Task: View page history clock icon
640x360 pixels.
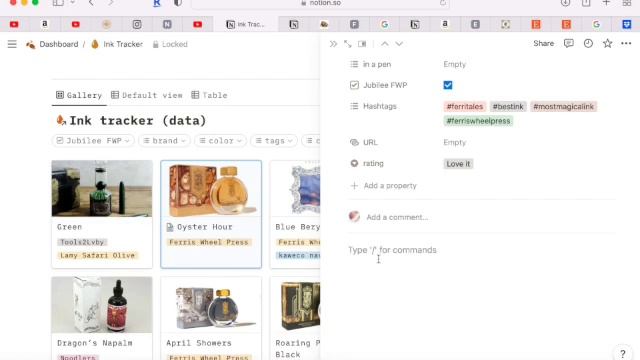Action: (588, 43)
